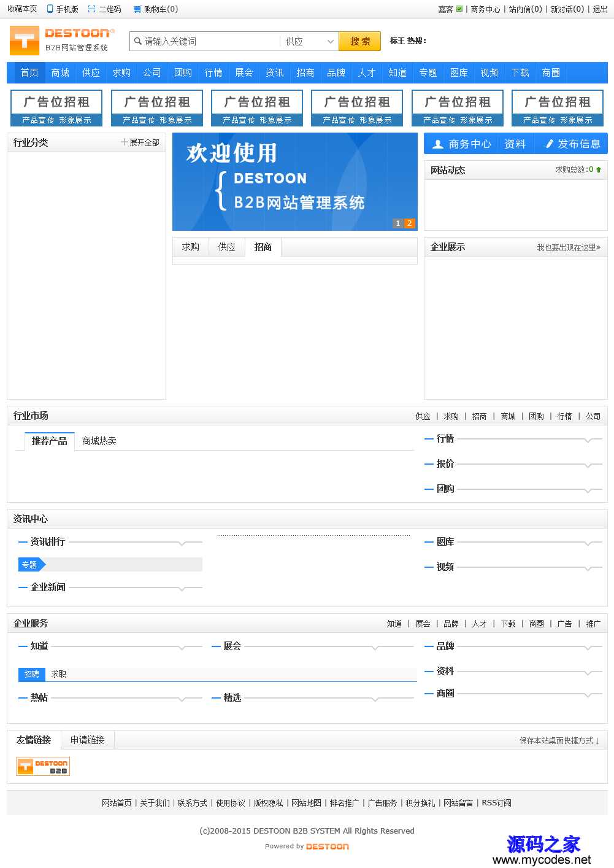Switch to the 商城热卖 tab
This screenshot has height=868, width=614.
pyautogui.click(x=99, y=441)
